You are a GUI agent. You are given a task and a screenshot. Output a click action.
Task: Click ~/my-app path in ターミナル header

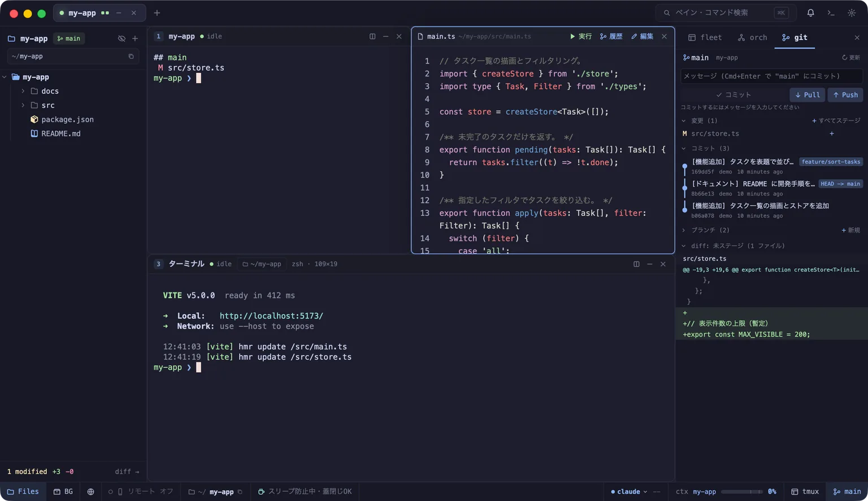pyautogui.click(x=262, y=264)
